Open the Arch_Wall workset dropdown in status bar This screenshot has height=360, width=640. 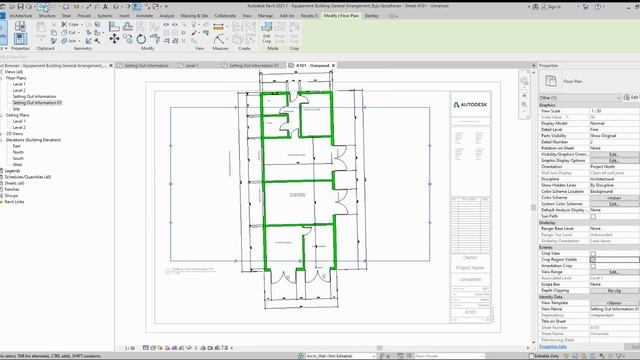coord(341,356)
